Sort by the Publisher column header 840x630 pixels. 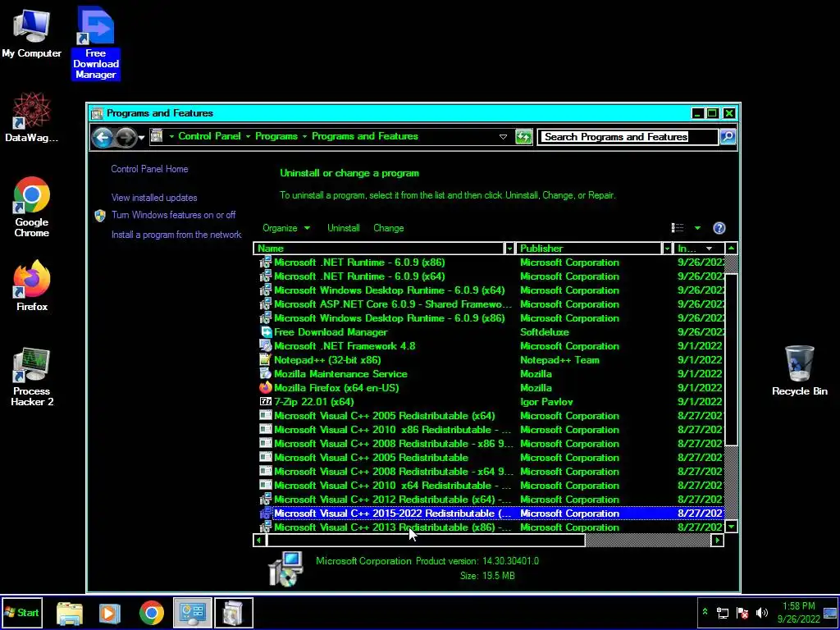coord(589,249)
